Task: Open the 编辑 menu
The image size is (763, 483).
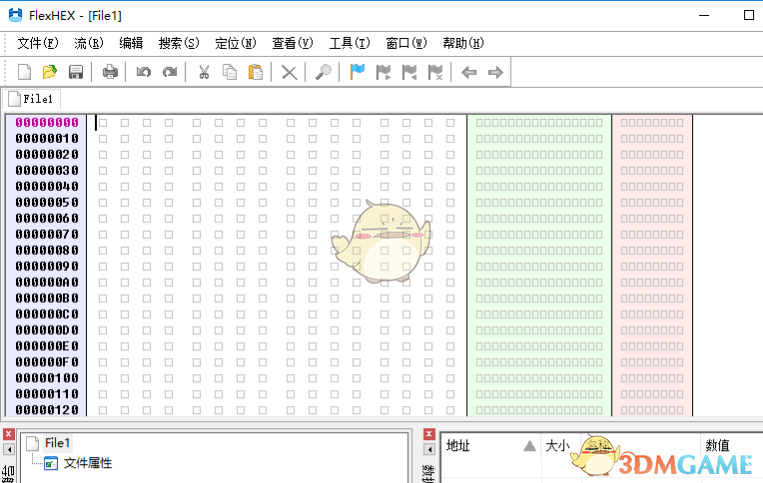Action: (131, 43)
